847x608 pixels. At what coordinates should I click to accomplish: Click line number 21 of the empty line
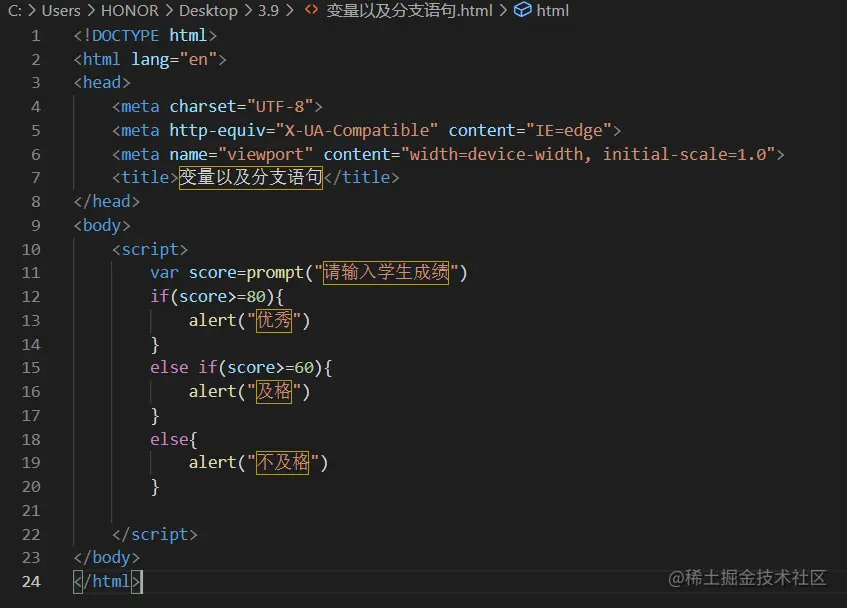click(31, 510)
